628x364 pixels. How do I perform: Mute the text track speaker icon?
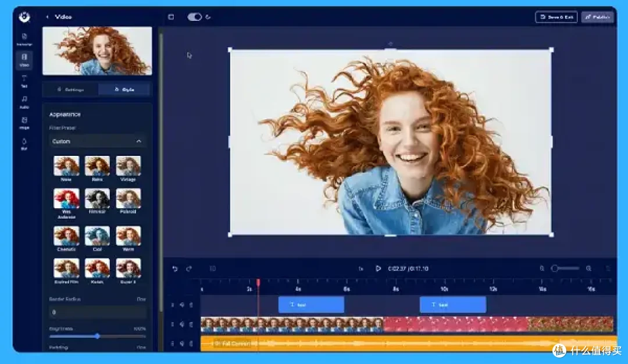[182, 305]
